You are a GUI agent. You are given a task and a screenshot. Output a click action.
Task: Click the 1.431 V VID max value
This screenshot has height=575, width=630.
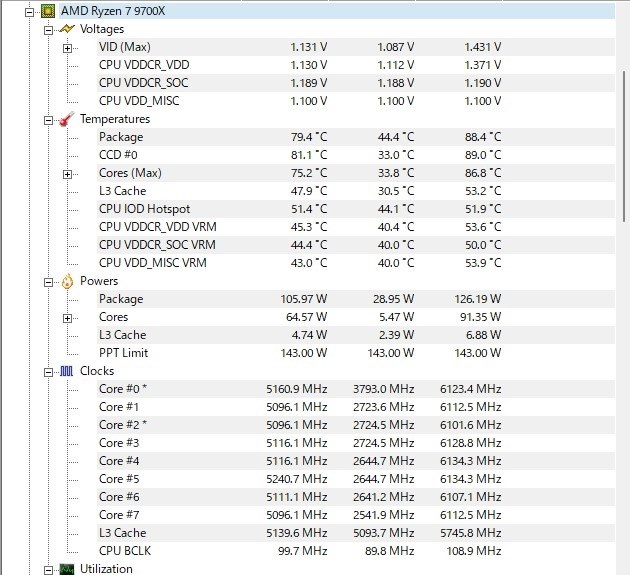pyautogui.click(x=483, y=47)
